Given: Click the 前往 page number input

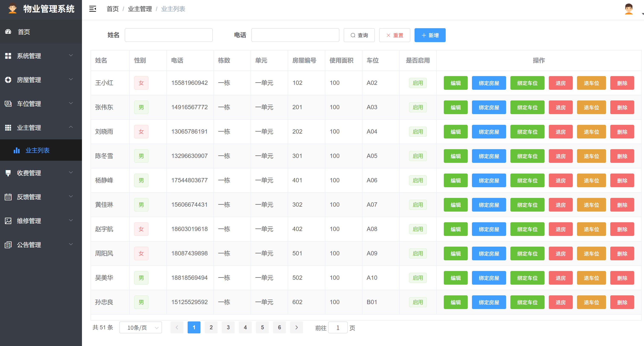Looking at the screenshot, I should pyautogui.click(x=337, y=328).
